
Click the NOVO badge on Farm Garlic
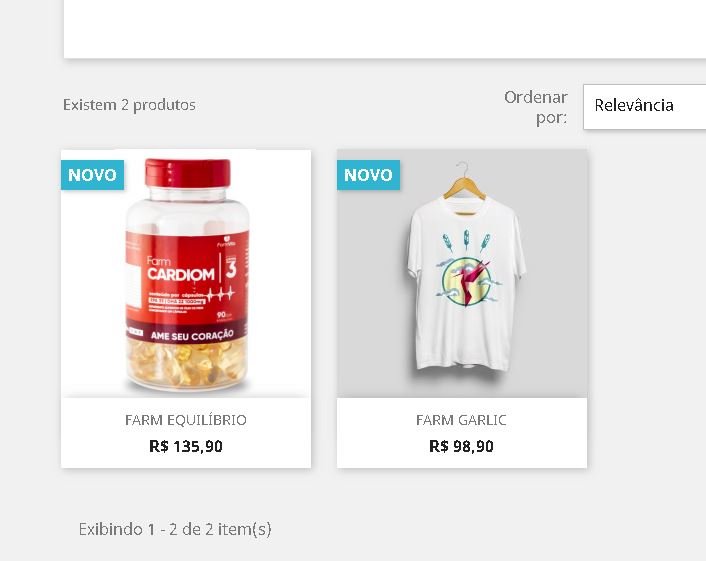click(368, 175)
